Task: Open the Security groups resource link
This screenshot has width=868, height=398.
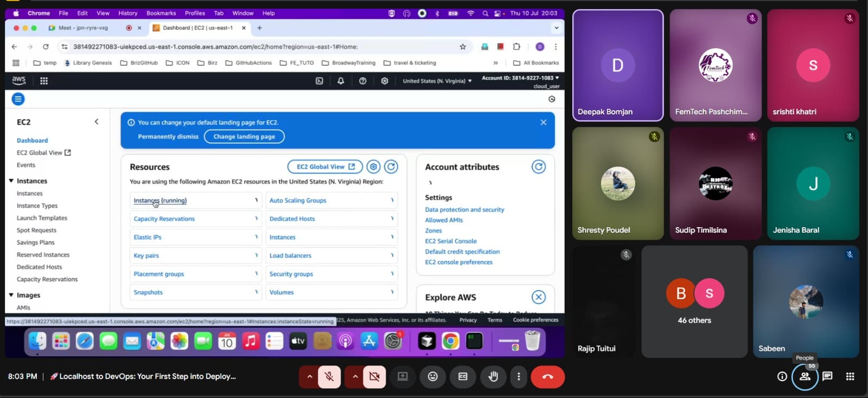Action: tap(291, 274)
